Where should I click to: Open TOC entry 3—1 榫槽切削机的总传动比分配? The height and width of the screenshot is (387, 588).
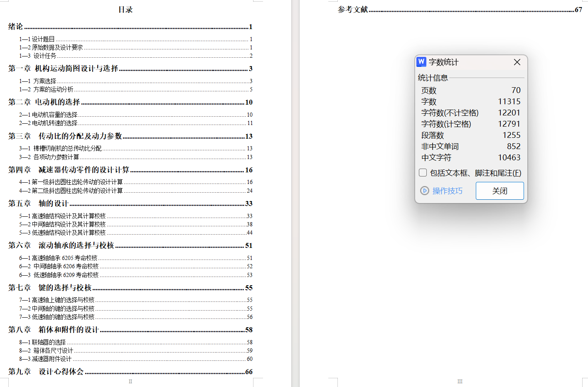click(x=135, y=148)
